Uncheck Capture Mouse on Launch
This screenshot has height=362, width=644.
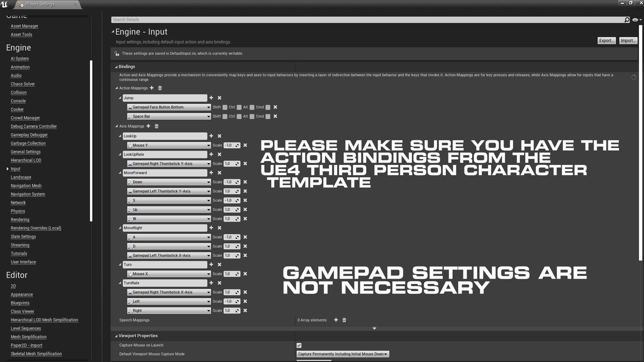coord(299,345)
